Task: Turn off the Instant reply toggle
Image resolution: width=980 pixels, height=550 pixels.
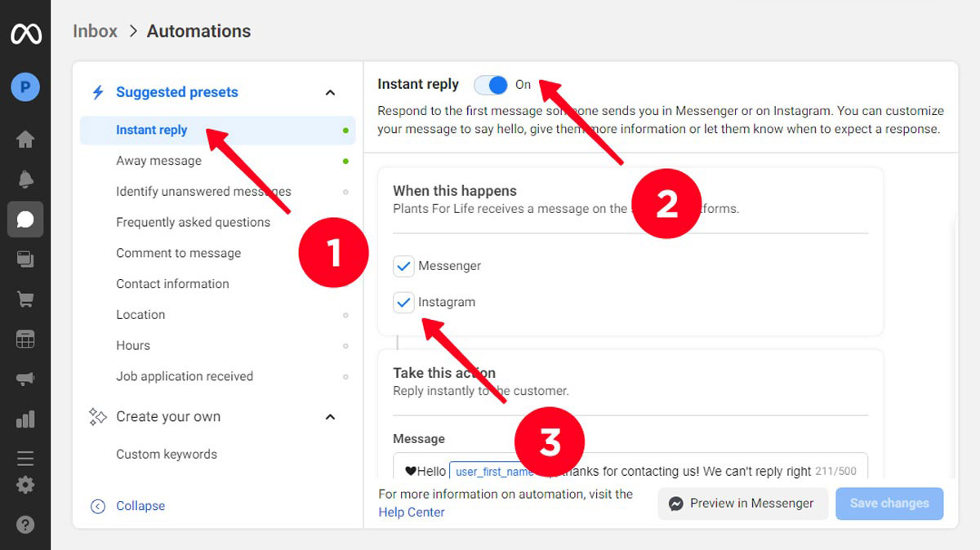Action: [491, 85]
